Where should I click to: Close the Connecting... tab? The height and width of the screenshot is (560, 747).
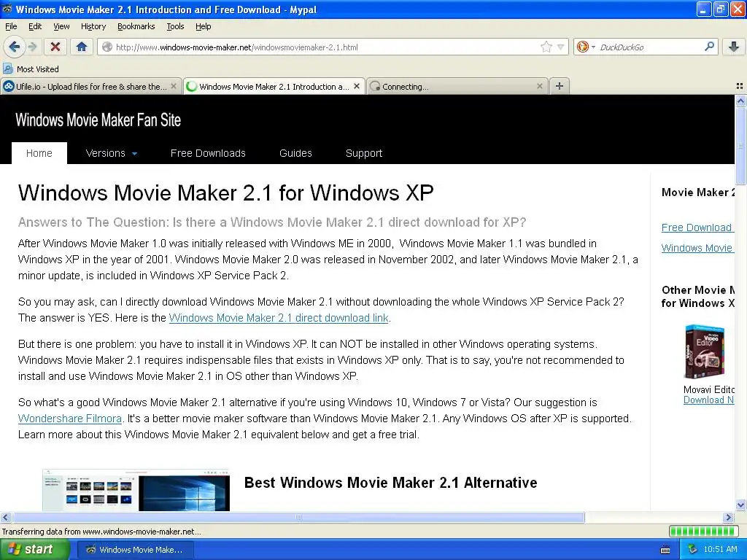(540, 86)
